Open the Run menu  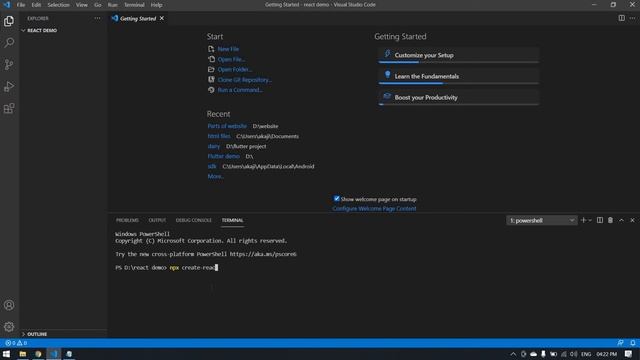tap(113, 5)
